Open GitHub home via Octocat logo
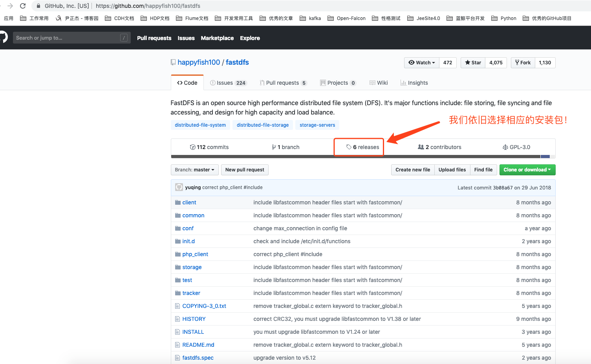The width and height of the screenshot is (591, 364). (x=3, y=38)
